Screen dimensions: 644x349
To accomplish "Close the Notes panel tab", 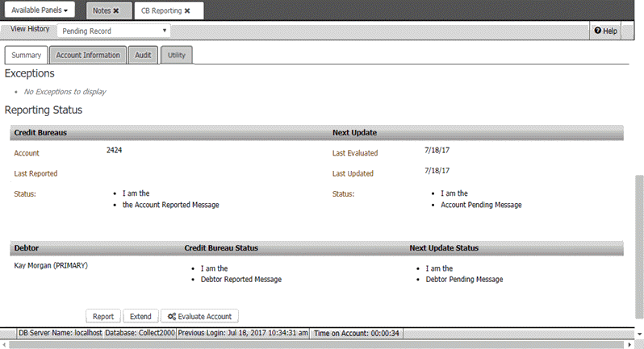I will pos(116,10).
